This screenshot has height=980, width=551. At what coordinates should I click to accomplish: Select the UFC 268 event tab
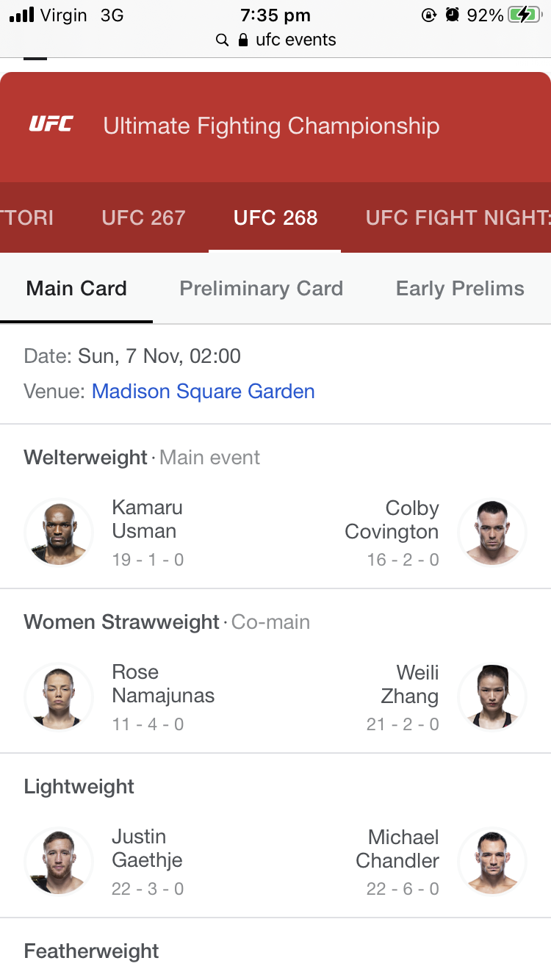(x=275, y=217)
